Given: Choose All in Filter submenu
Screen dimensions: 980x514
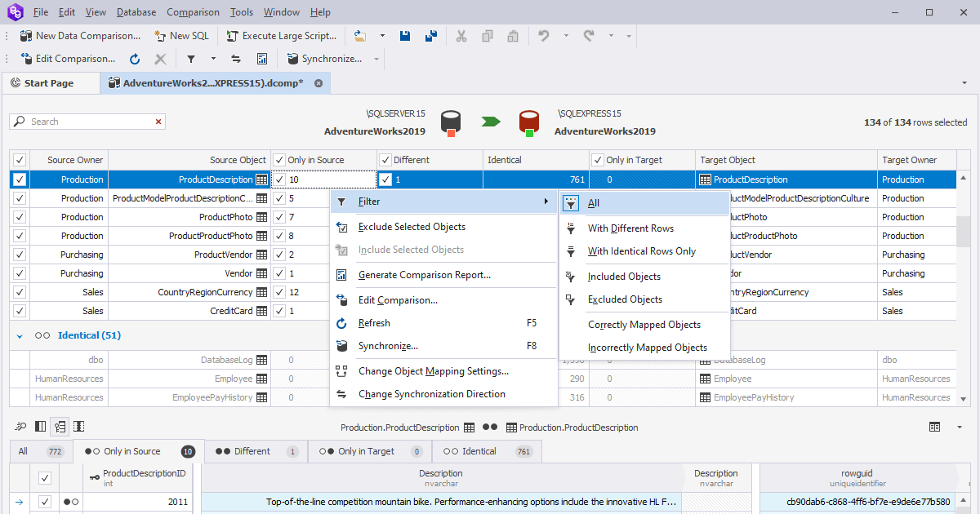Looking at the screenshot, I should pyautogui.click(x=644, y=203).
